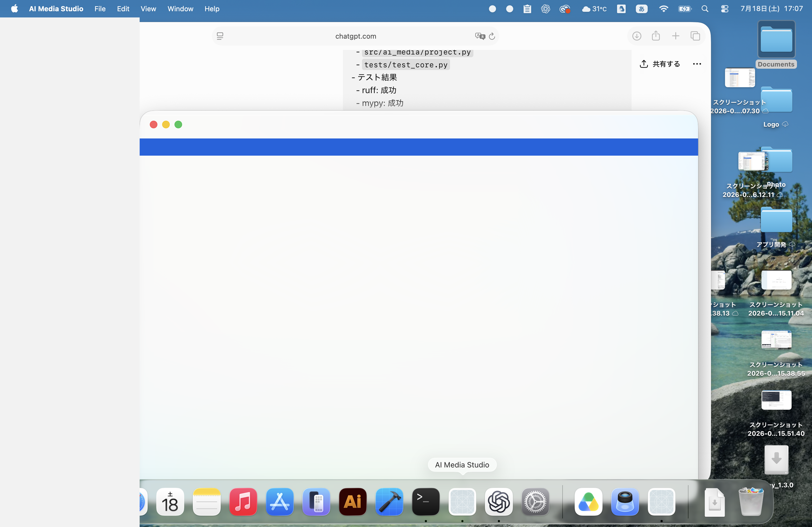This screenshot has width=812, height=527.
Task: Open Notes in the Dock
Action: [x=206, y=502]
